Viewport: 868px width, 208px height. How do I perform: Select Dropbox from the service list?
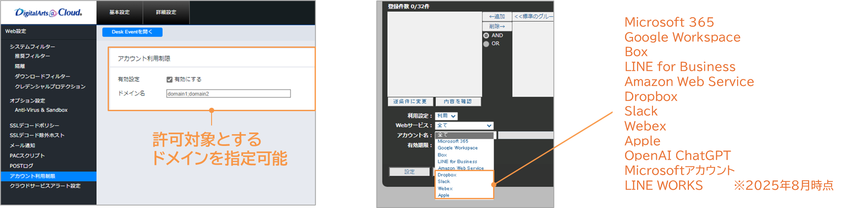click(x=447, y=175)
